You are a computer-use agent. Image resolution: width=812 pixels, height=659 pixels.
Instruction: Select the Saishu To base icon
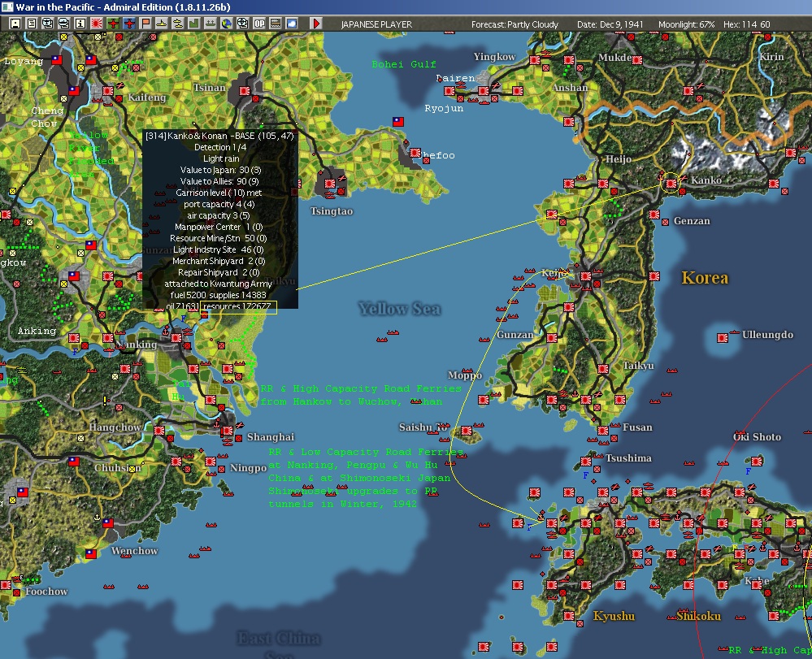coord(467,431)
